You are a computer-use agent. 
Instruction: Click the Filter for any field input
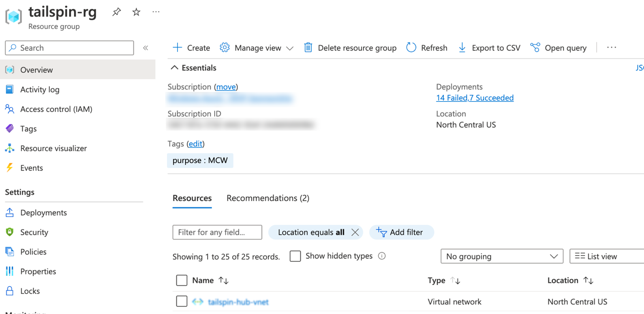pyautogui.click(x=217, y=232)
